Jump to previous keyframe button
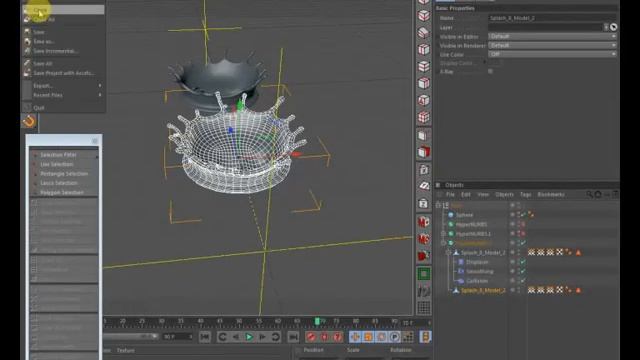Viewport: 640px width, 360px height. click(x=222, y=337)
